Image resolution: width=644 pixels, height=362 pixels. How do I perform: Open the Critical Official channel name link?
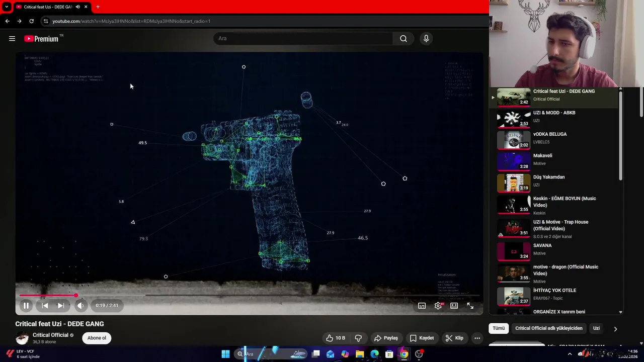click(50, 335)
